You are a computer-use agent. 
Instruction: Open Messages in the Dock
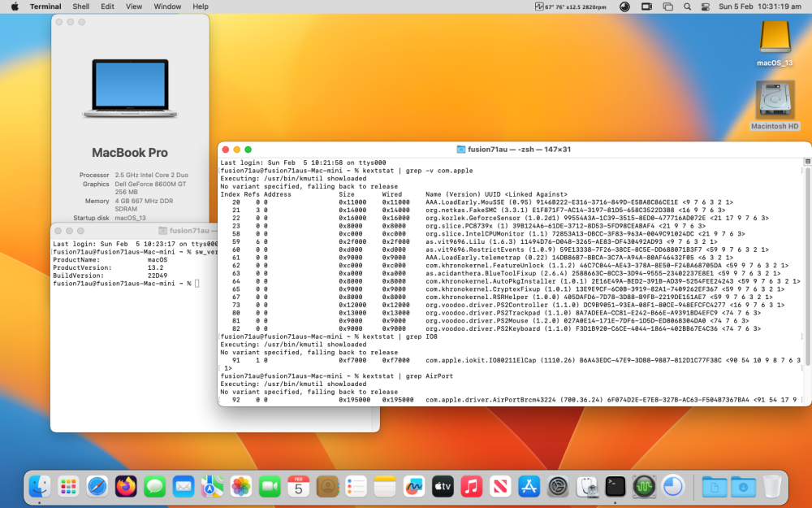point(155,487)
